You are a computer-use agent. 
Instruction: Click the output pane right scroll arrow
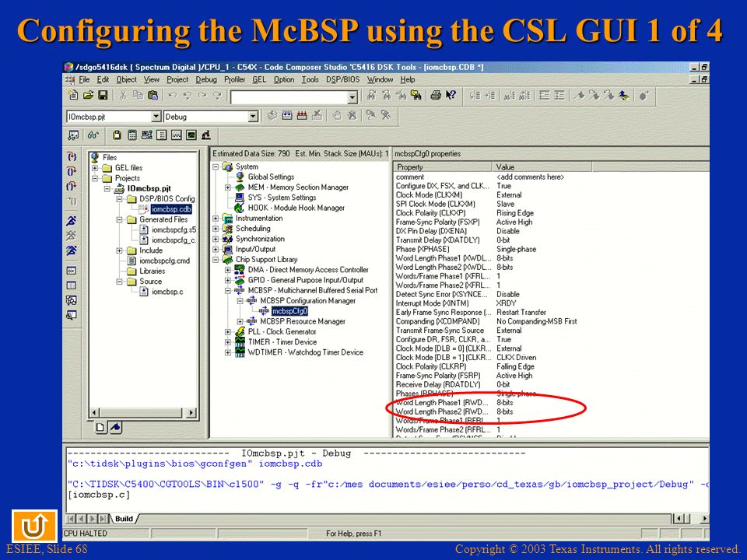point(704,518)
